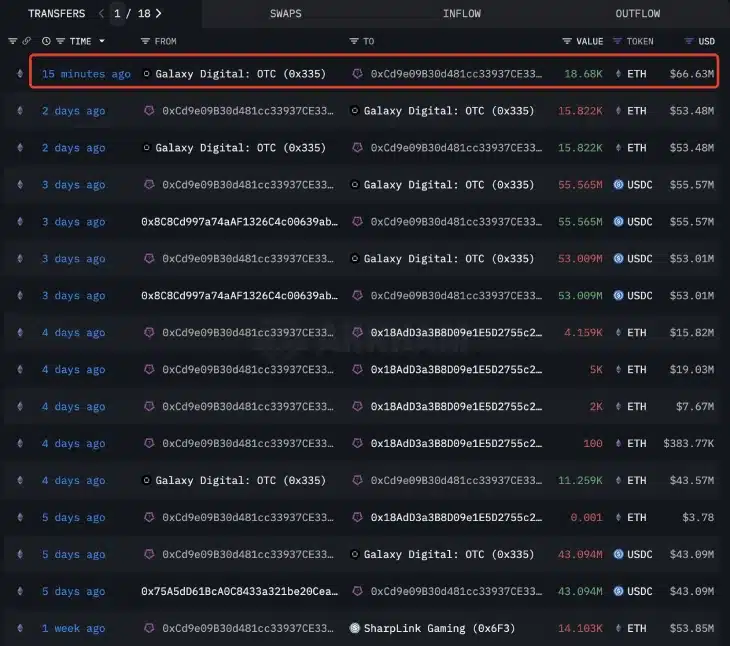Click the ETH token icon in the $383.77K row
The width and height of the screenshot is (730, 646).
(618, 444)
